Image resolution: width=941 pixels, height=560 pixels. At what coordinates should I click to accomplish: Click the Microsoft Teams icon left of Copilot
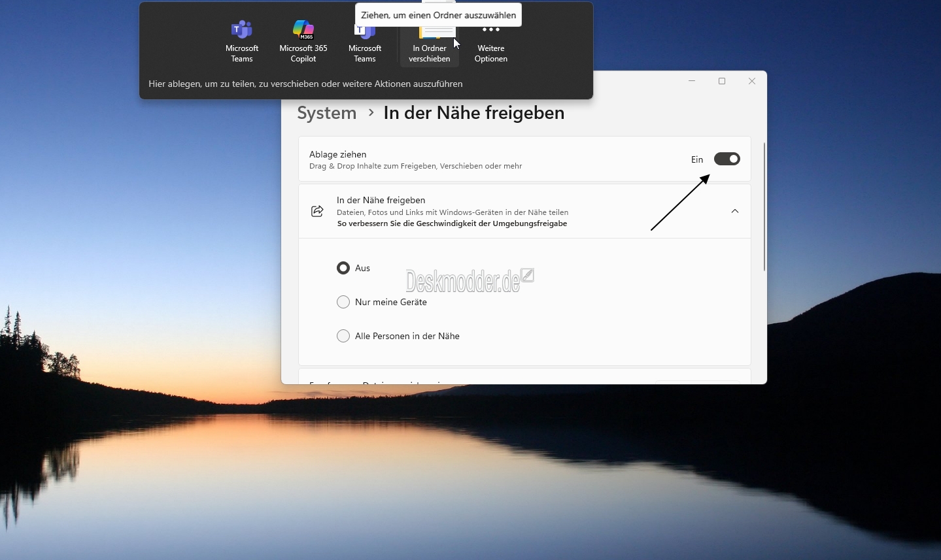click(242, 31)
